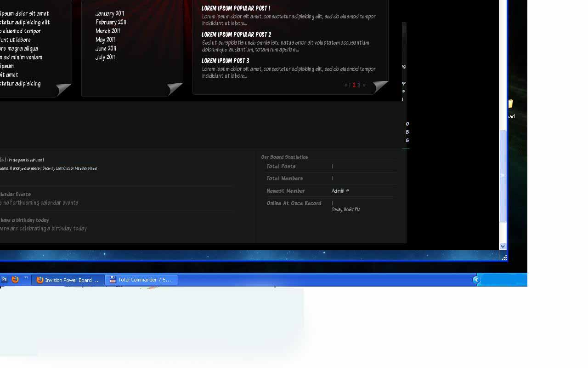Switch to Total Commander taskbar window
The width and height of the screenshot is (588, 368).
141,280
